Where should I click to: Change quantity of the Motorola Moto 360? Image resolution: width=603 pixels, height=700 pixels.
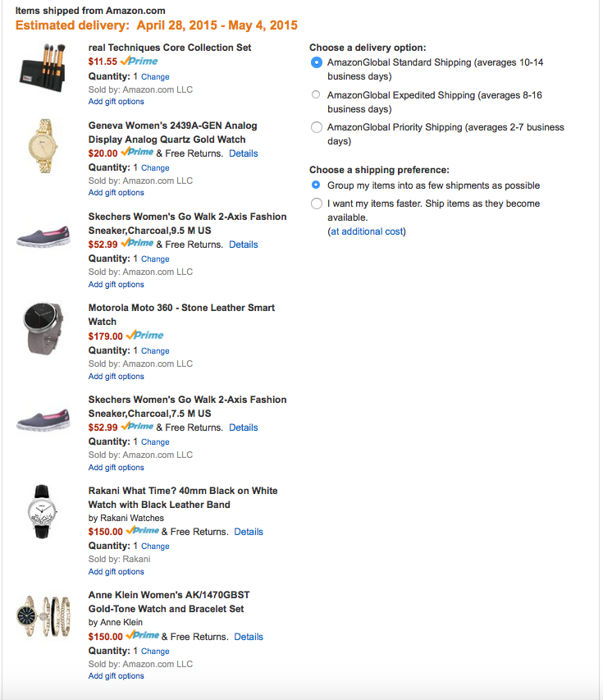155,350
